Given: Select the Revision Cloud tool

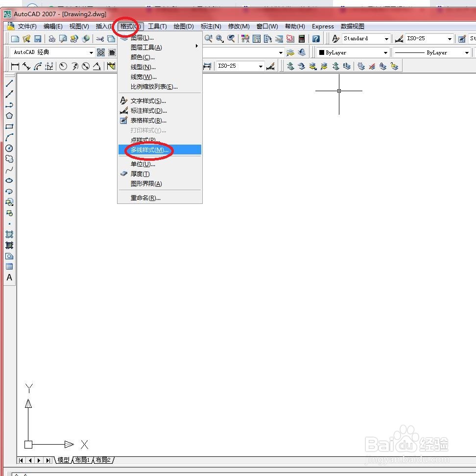Looking at the screenshot, I should click(9, 159).
